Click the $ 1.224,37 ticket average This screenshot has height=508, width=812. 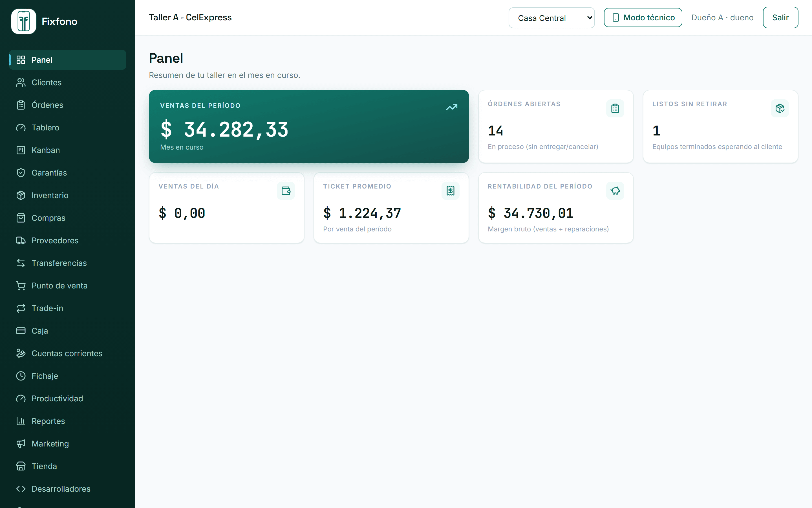pyautogui.click(x=362, y=213)
